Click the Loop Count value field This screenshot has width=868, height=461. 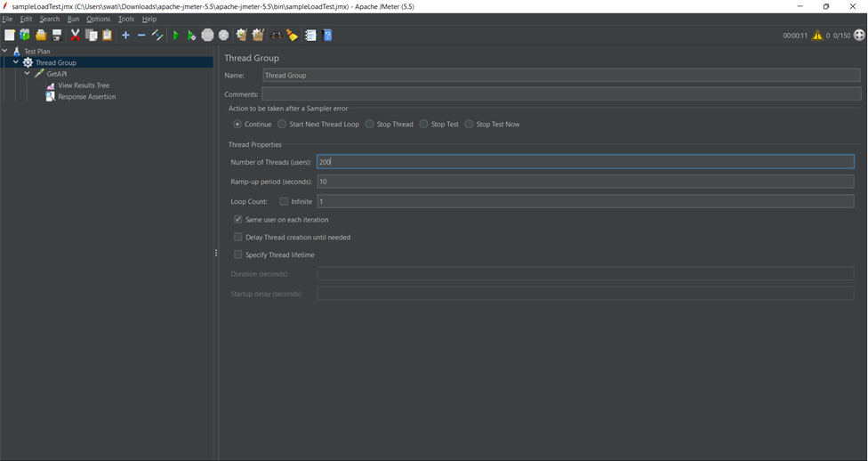(x=586, y=201)
